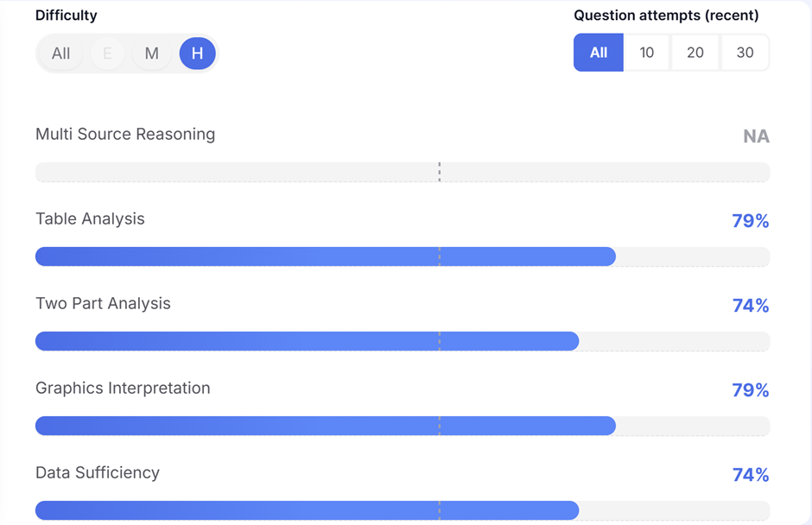Click the NA score for Multi Source Reasoning
The width and height of the screenshot is (812, 525).
(x=756, y=136)
